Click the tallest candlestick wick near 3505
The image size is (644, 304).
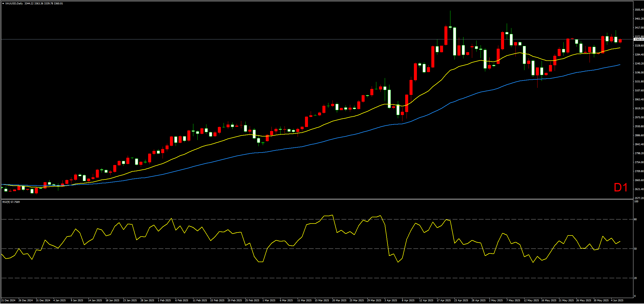click(x=450, y=18)
